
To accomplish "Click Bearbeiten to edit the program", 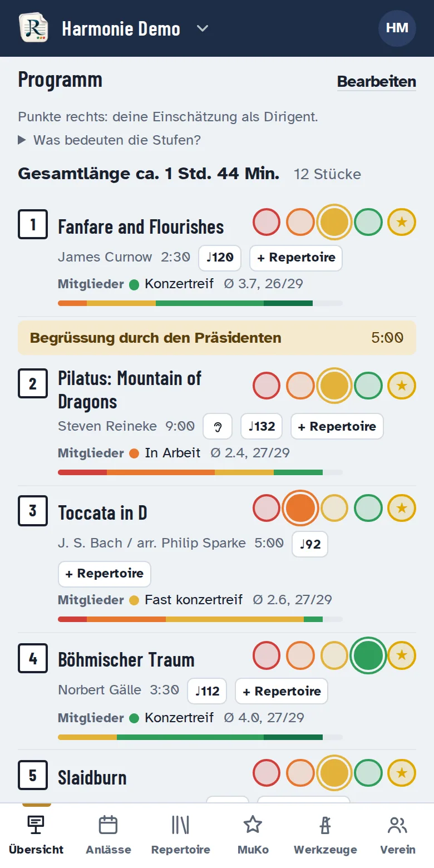I will [x=377, y=82].
